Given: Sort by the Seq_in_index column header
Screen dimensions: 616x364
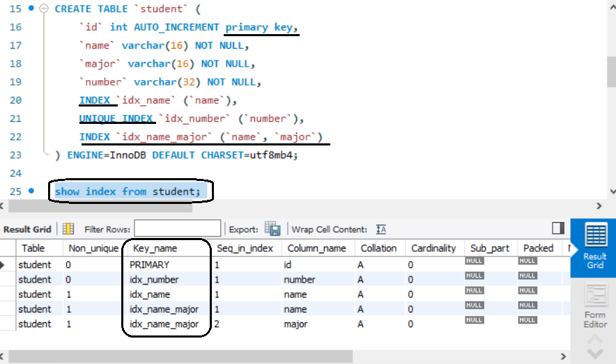Looking at the screenshot, I should (245, 248).
